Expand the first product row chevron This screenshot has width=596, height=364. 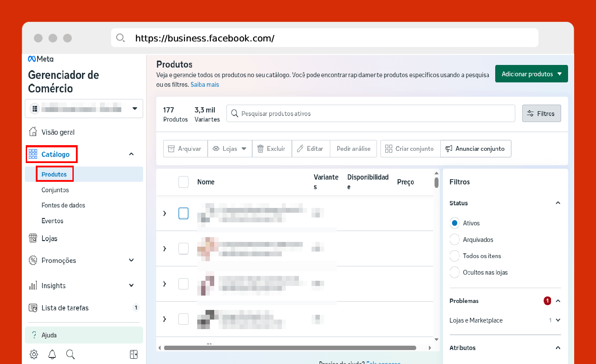(164, 213)
